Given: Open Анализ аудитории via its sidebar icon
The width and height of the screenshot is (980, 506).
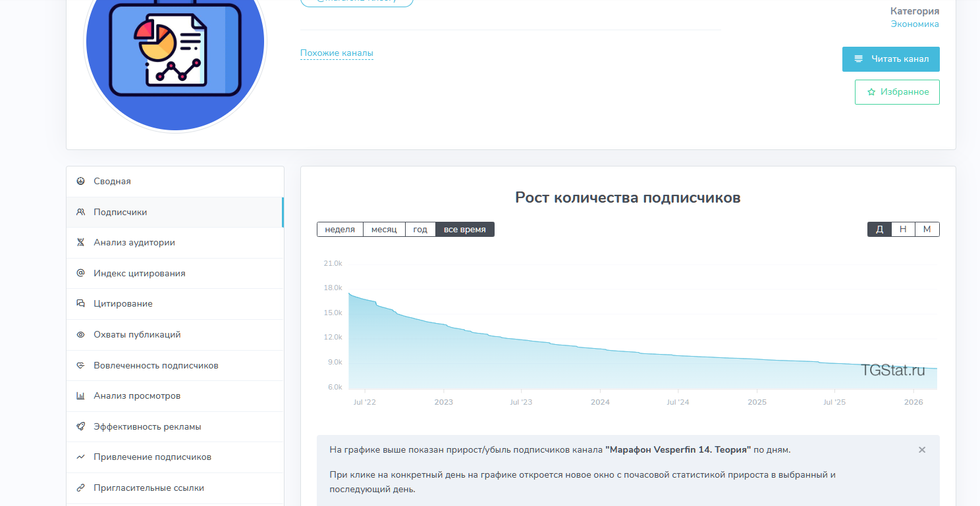Looking at the screenshot, I should 80,242.
